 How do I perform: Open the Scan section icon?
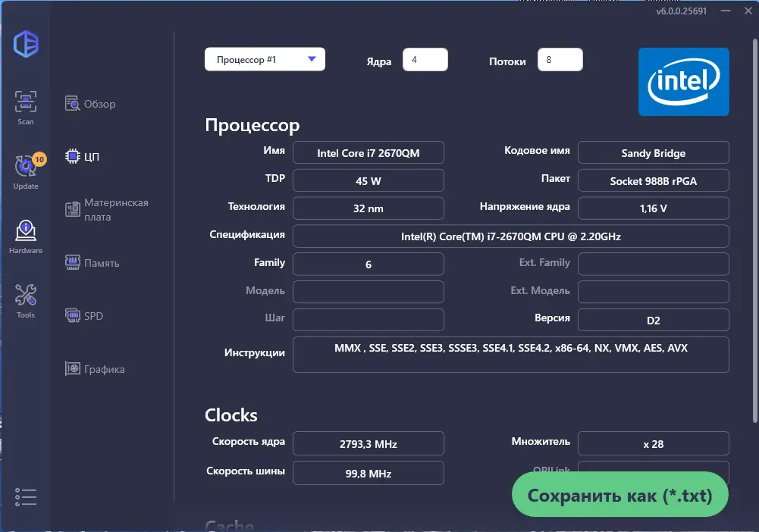pos(26,102)
